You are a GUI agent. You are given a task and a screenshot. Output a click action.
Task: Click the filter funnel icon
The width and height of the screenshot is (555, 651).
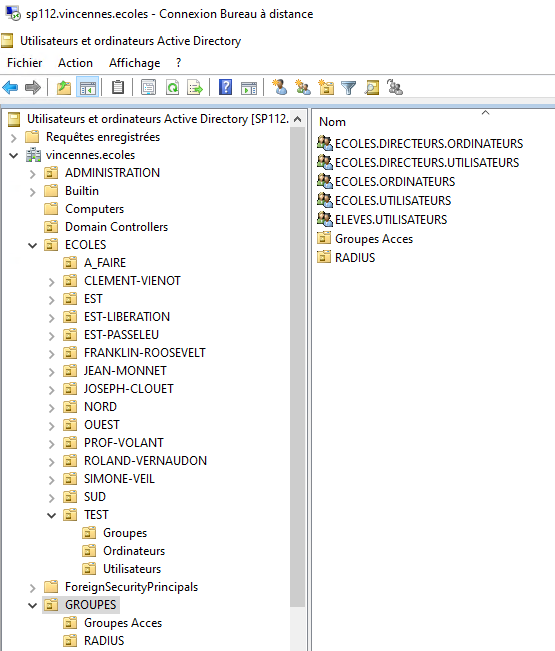pyautogui.click(x=349, y=88)
